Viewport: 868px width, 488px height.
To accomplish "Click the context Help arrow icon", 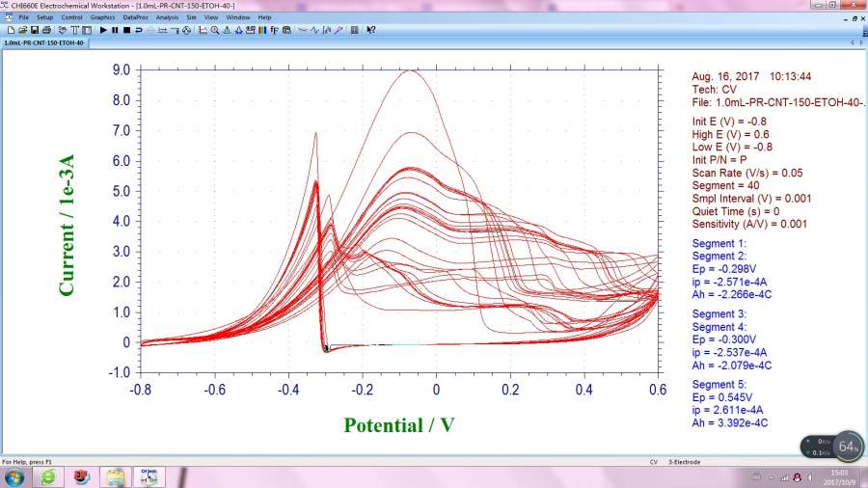I will tap(371, 30).
